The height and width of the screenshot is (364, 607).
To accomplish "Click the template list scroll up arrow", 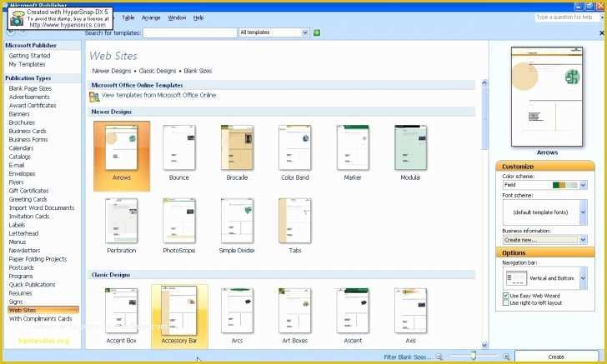I will (484, 82).
